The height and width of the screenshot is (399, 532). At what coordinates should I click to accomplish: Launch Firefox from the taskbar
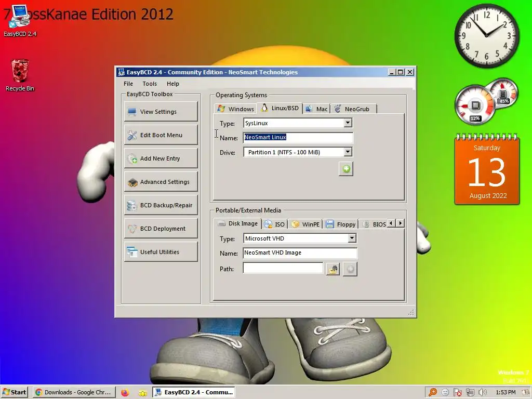(125, 393)
